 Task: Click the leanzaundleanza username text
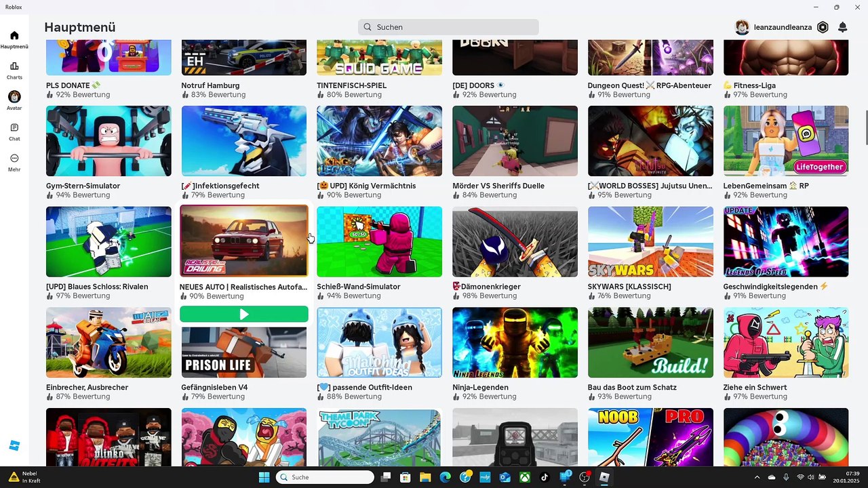[x=783, y=27]
